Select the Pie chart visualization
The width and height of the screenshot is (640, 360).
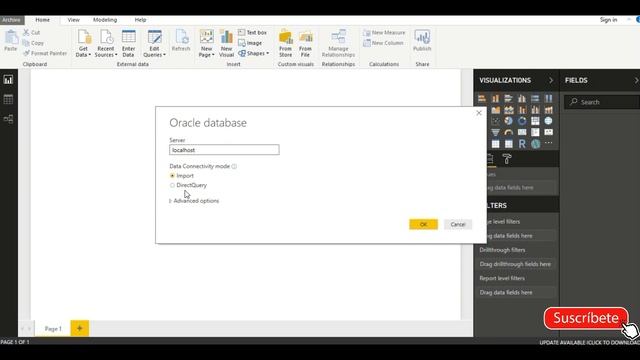(x=509, y=121)
